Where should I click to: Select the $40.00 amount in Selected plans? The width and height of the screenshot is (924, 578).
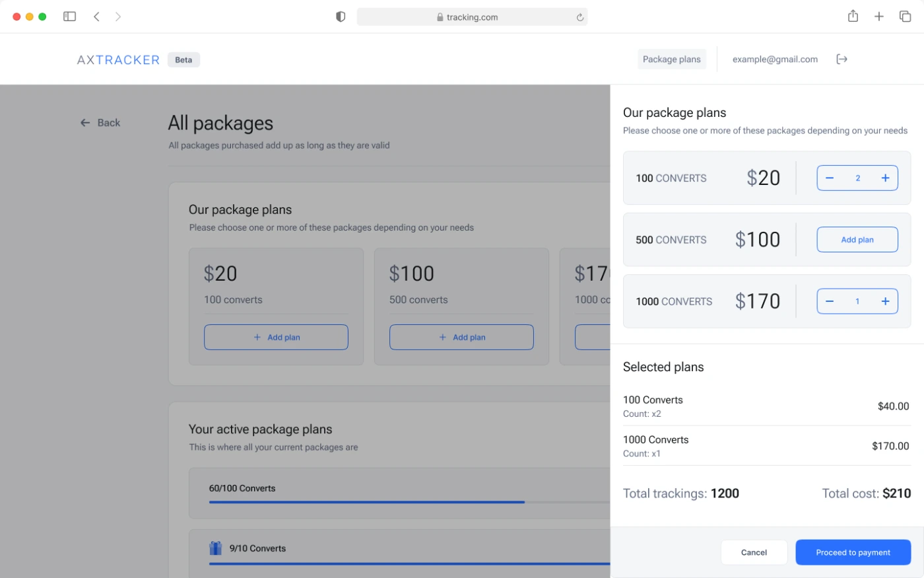click(x=893, y=406)
